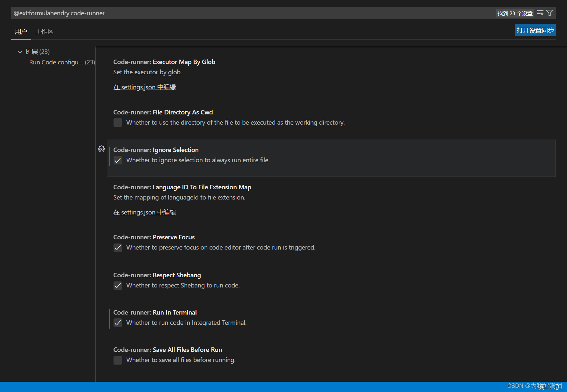The width and height of the screenshot is (567, 392).
Task: Select Run Code configu... tree entry
Action: (x=62, y=62)
